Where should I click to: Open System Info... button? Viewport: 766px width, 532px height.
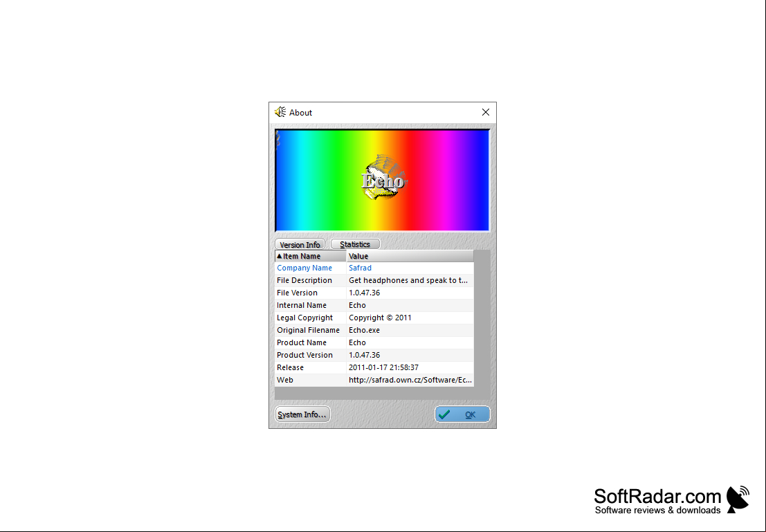click(x=302, y=414)
